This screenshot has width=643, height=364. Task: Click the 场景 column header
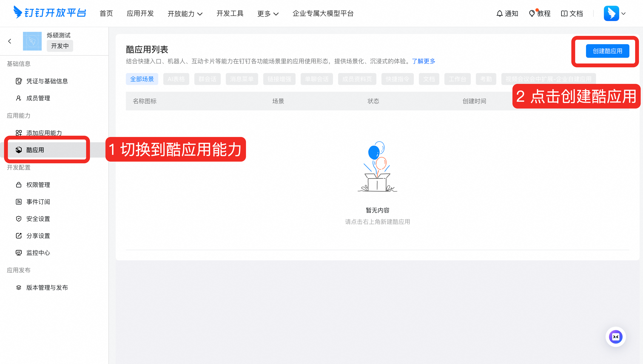278,101
